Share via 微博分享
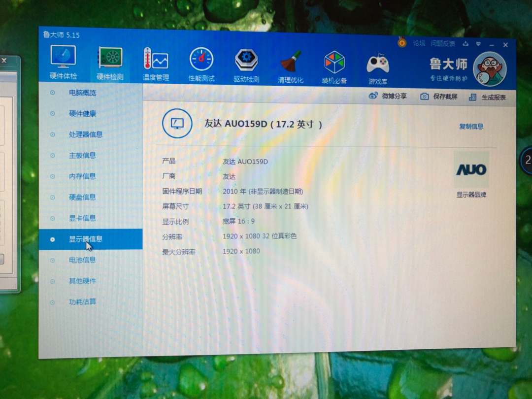The image size is (532, 399). tap(388, 96)
